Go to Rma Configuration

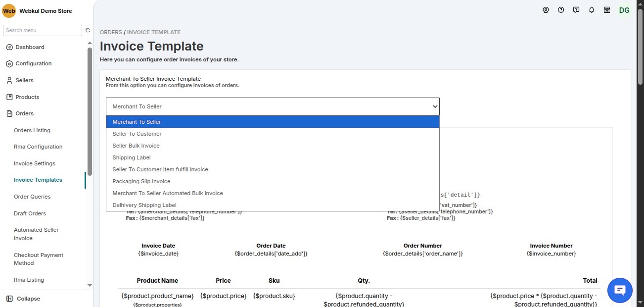click(38, 147)
